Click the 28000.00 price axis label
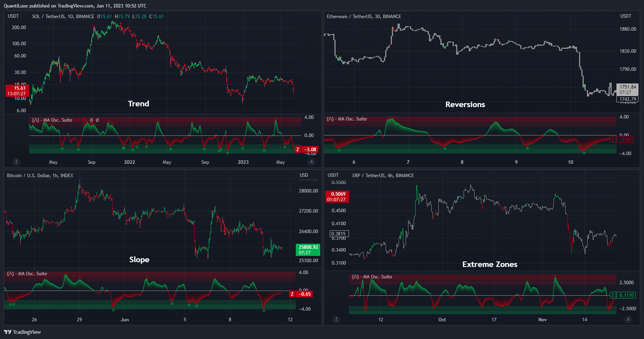The height and width of the screenshot is (339, 644). pyautogui.click(x=308, y=191)
